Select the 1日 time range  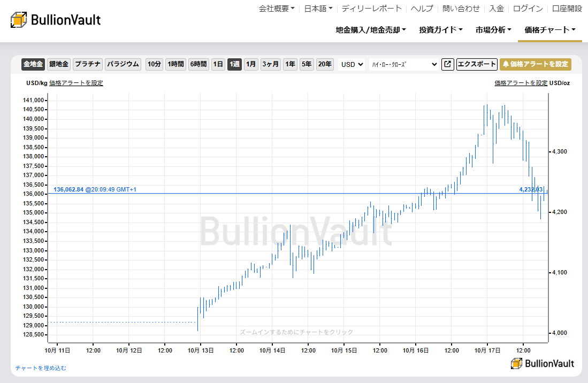tap(218, 64)
